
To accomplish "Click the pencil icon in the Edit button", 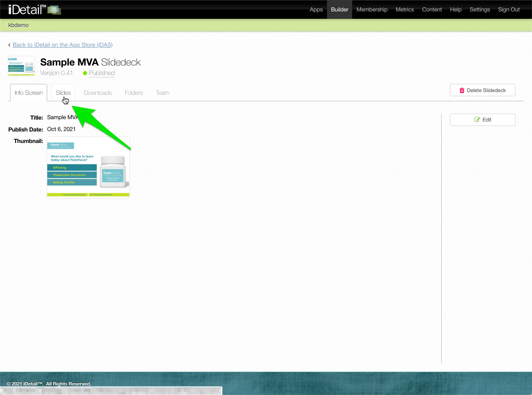I will pyautogui.click(x=477, y=120).
